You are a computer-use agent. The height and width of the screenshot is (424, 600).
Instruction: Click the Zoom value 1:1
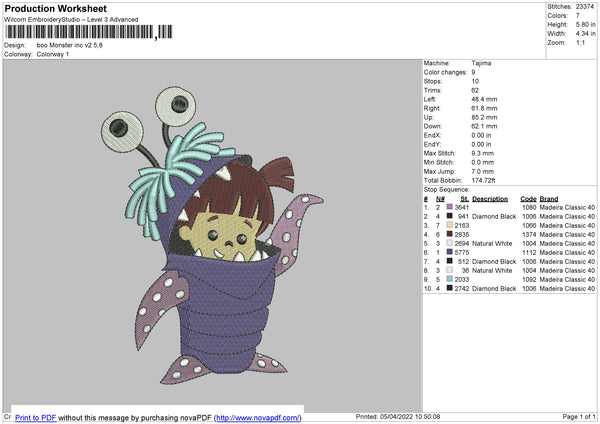click(580, 42)
